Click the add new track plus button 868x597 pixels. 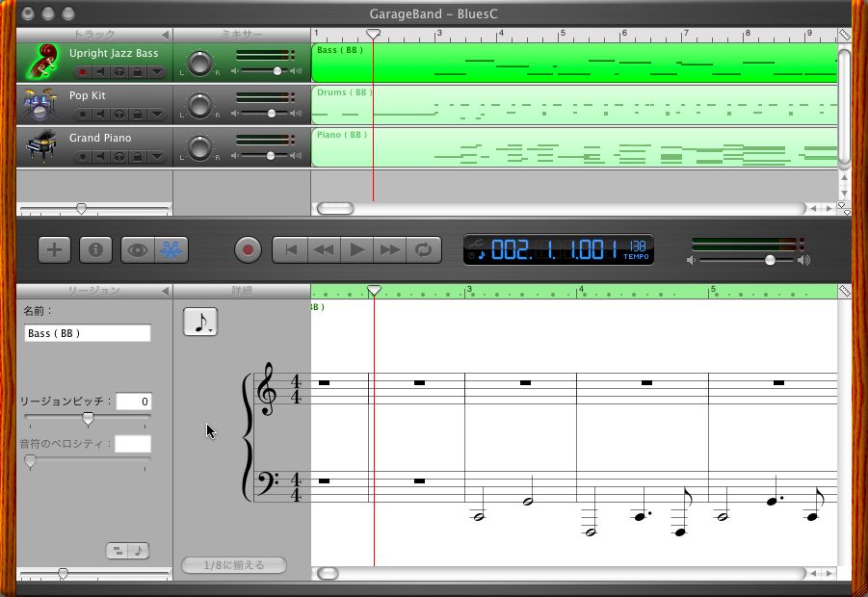pos(54,250)
